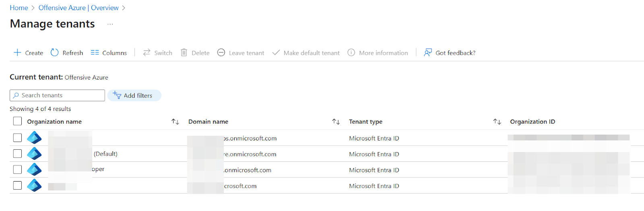Viewport: 644px width, 211px height.
Task: Click the Add filters button
Action: pos(134,96)
